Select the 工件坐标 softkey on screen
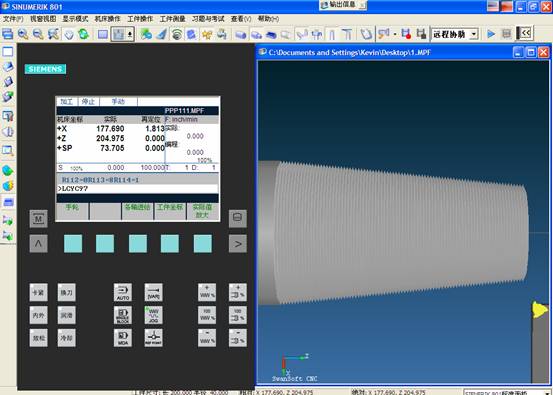This screenshot has width=553, height=395. [x=170, y=211]
